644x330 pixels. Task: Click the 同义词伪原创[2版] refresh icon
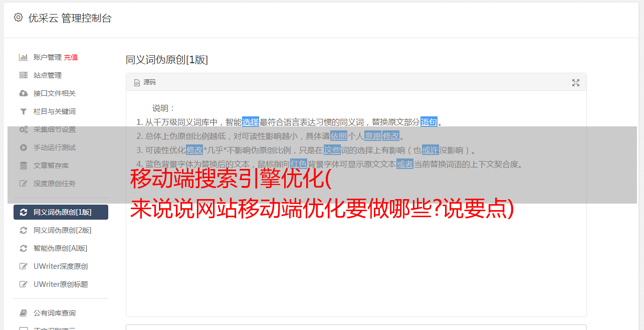[23, 230]
